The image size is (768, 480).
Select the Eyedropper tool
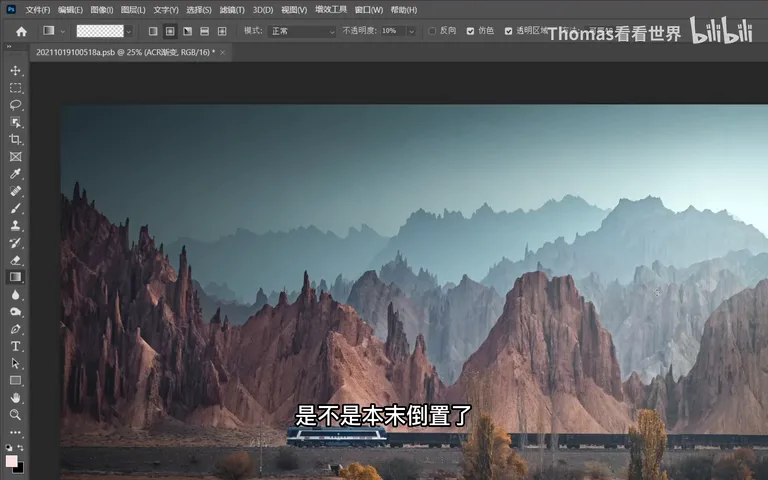tap(15, 174)
